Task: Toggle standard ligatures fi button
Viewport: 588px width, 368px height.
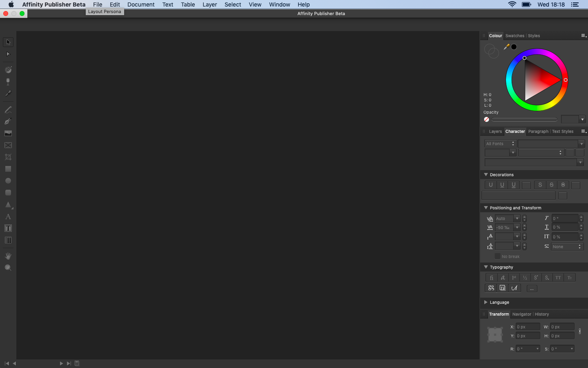Action: click(x=491, y=278)
